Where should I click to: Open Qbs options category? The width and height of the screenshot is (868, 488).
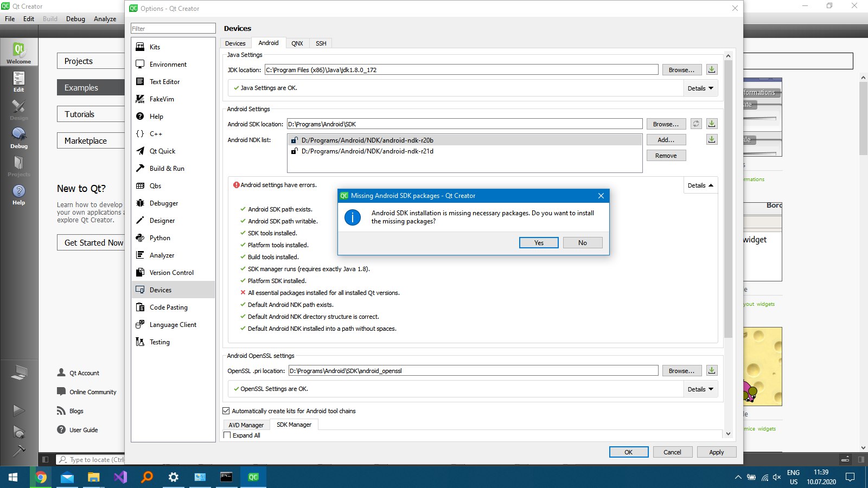click(x=173, y=186)
